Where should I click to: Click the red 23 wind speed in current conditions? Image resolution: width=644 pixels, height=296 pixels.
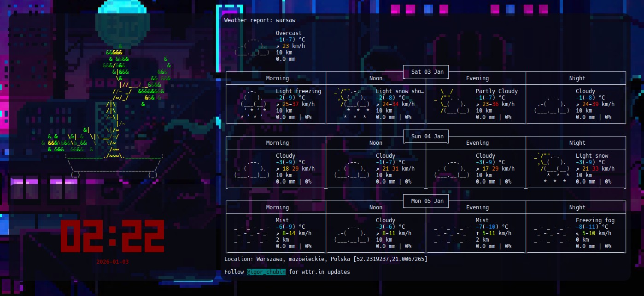click(x=286, y=46)
